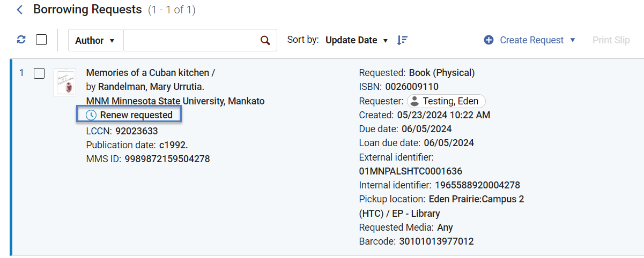This screenshot has height=258, width=644.
Task: Click the clock icon beside Renew requested
Action: click(x=92, y=115)
